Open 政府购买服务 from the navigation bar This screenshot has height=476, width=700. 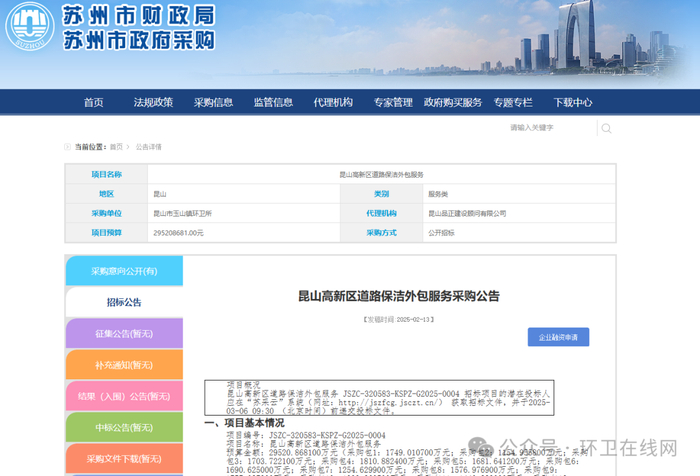tap(453, 102)
